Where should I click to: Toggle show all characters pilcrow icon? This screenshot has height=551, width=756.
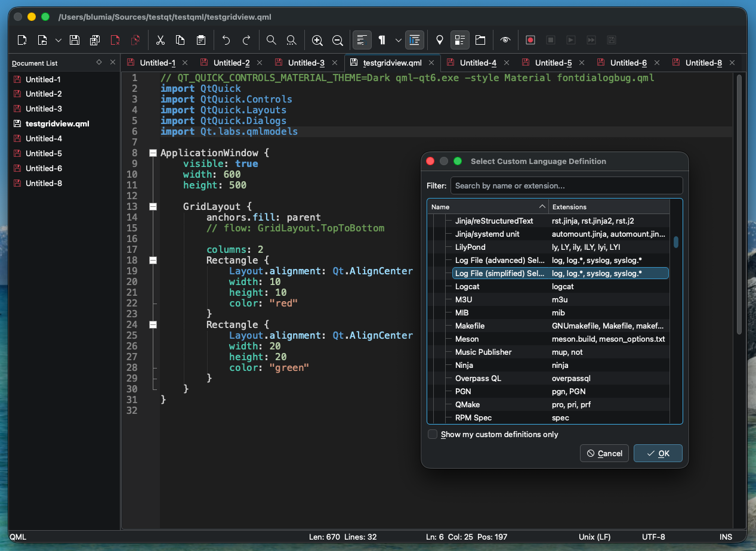coord(382,40)
